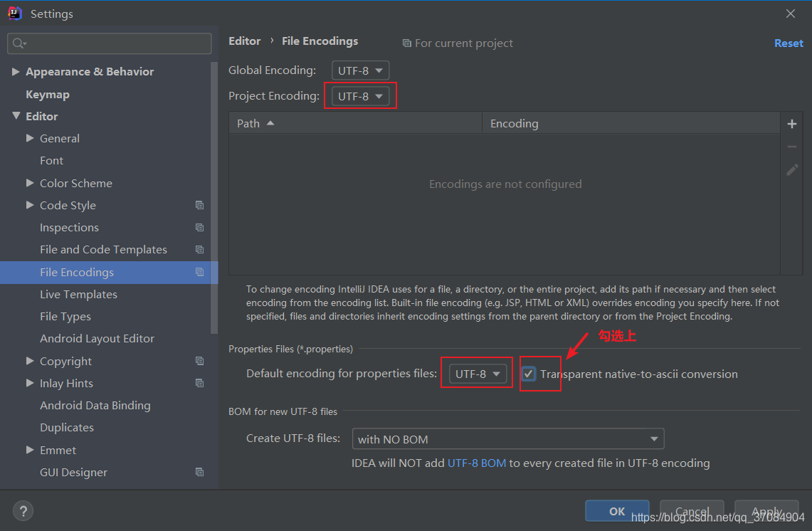812x531 pixels.
Task: Click the 'File Encodings' breadcrumb title
Action: coord(320,41)
